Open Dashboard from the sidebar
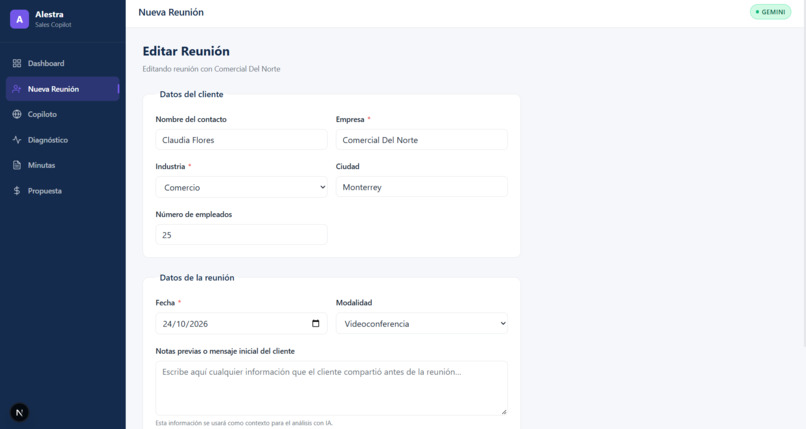Image resolution: width=806 pixels, height=429 pixels. [63, 63]
